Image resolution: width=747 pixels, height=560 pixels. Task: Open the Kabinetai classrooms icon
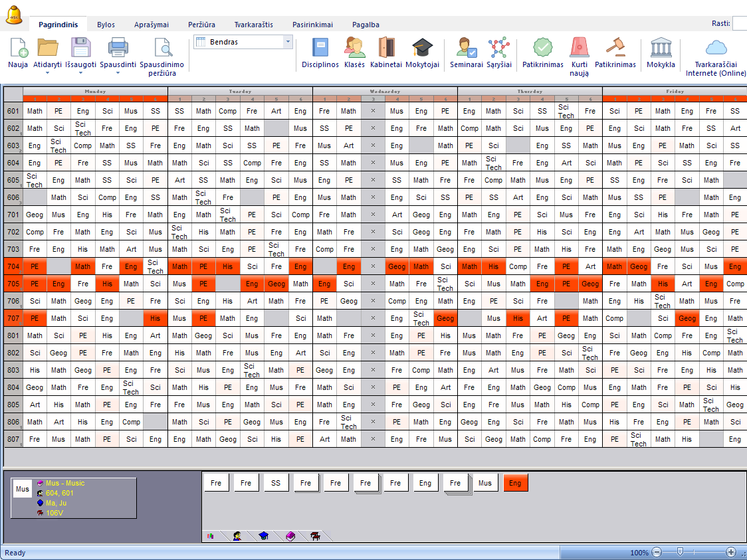pos(386,48)
